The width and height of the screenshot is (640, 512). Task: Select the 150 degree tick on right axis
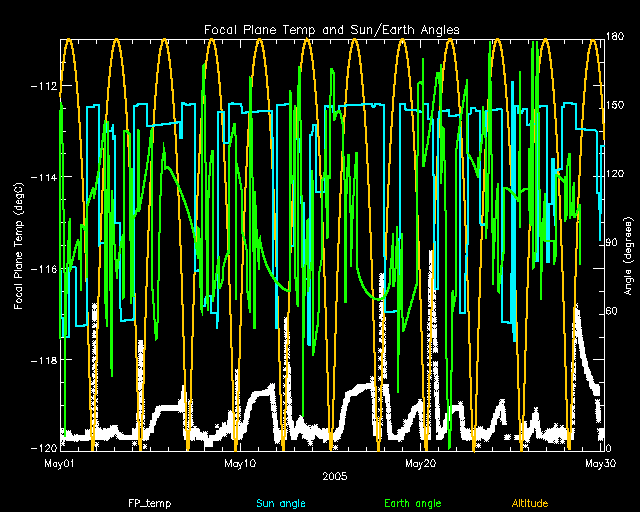pos(617,106)
